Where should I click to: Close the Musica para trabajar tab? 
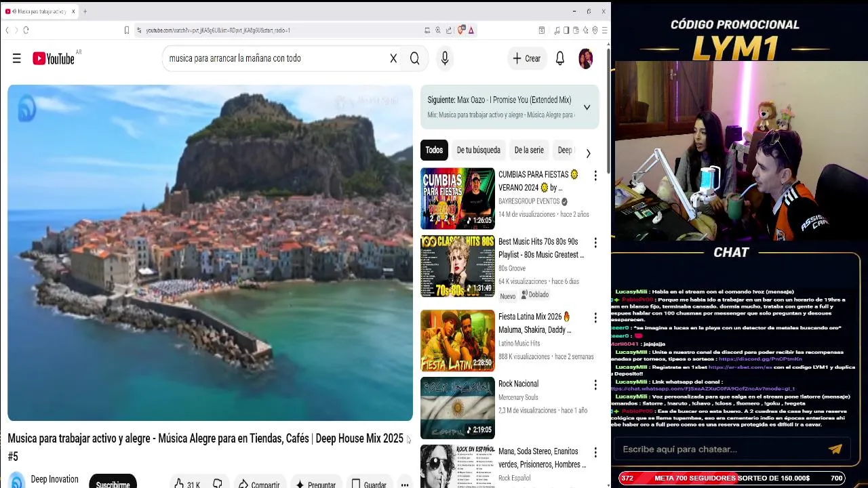click(73, 12)
